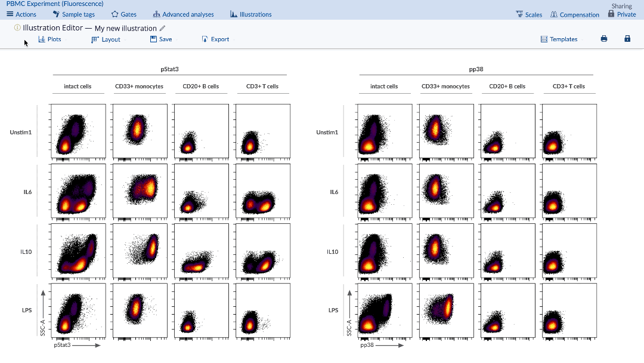Image resolution: width=644 pixels, height=363 pixels.
Task: Open the Actions menu
Action: 21,14
